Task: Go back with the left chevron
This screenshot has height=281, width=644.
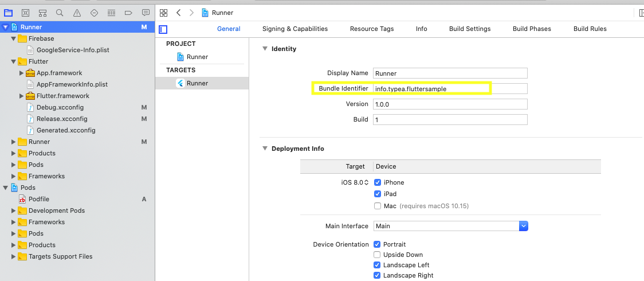Action: [x=179, y=13]
